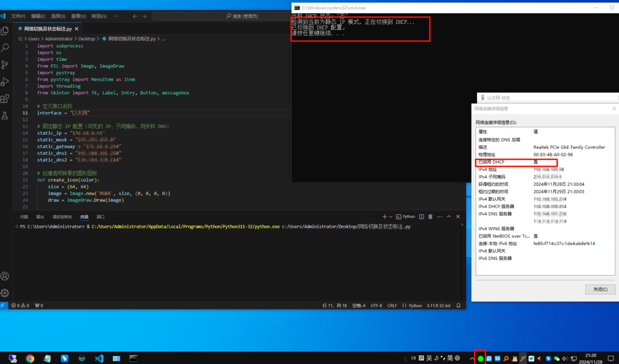Image resolution: width=619 pixels, height=364 pixels.
Task: Open the Search view in activity bar
Action: point(5,48)
